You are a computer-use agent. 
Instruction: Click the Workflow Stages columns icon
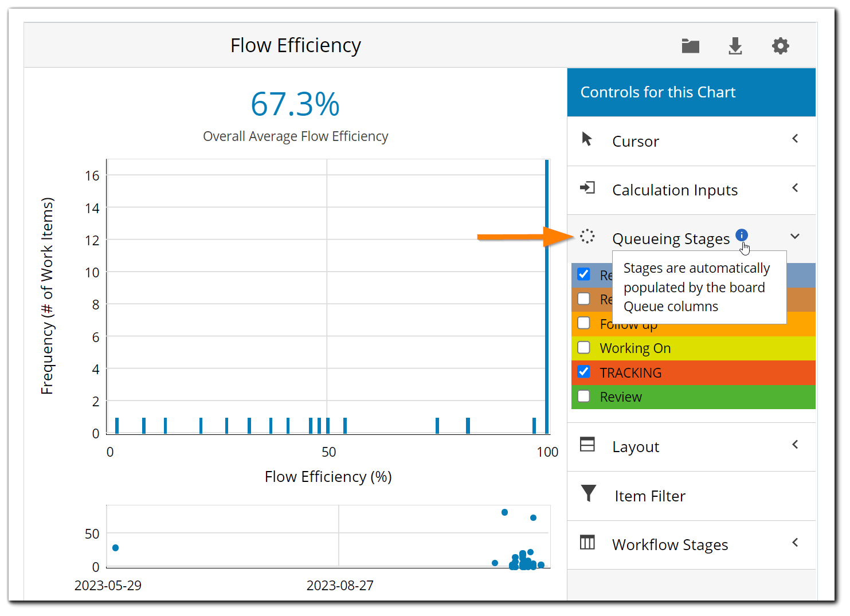587,543
